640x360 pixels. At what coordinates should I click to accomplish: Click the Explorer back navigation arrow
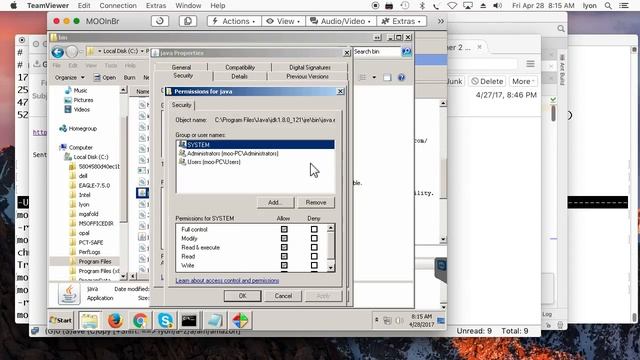[58, 52]
